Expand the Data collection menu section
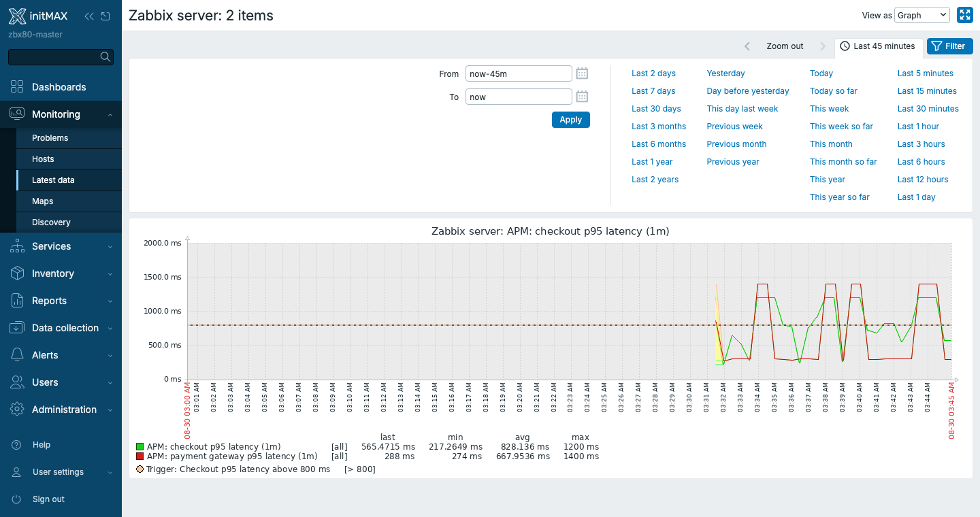The width and height of the screenshot is (980, 517). [110, 329]
